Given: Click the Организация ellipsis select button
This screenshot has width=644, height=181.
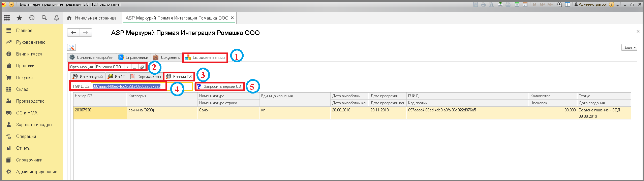Looking at the screenshot, I should pos(134,67).
